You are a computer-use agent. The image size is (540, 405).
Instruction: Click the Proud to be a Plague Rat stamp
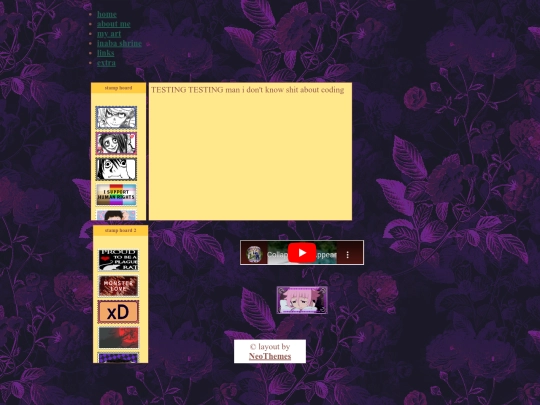click(118, 260)
